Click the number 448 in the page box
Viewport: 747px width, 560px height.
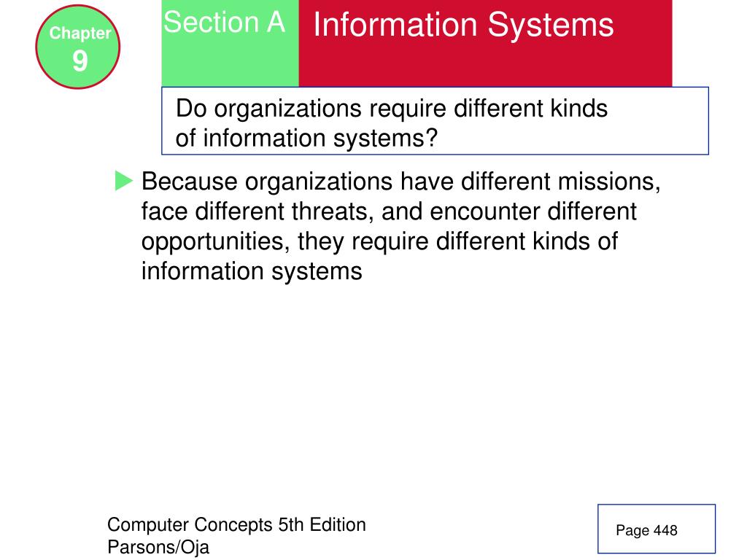coord(665,530)
